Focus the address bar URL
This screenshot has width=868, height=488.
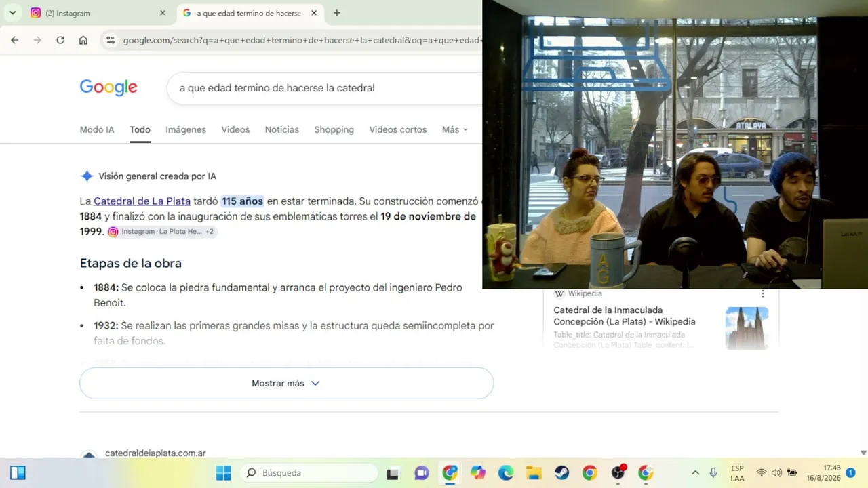[302, 40]
